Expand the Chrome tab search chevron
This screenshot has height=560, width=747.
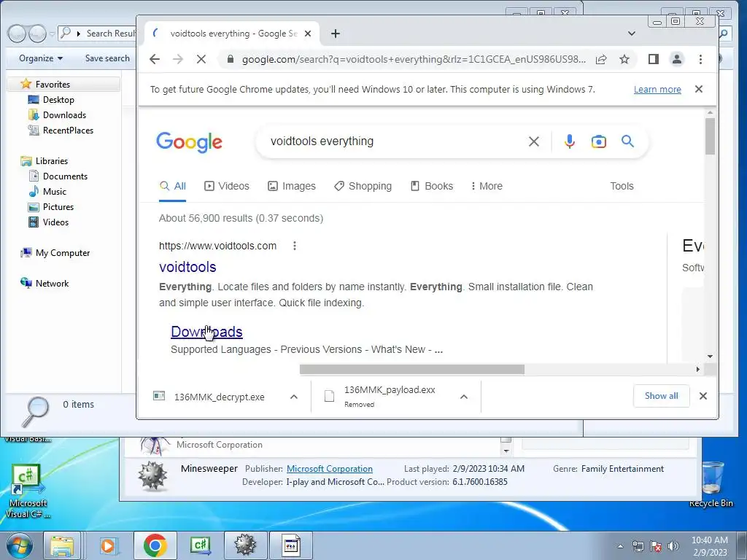631,34
